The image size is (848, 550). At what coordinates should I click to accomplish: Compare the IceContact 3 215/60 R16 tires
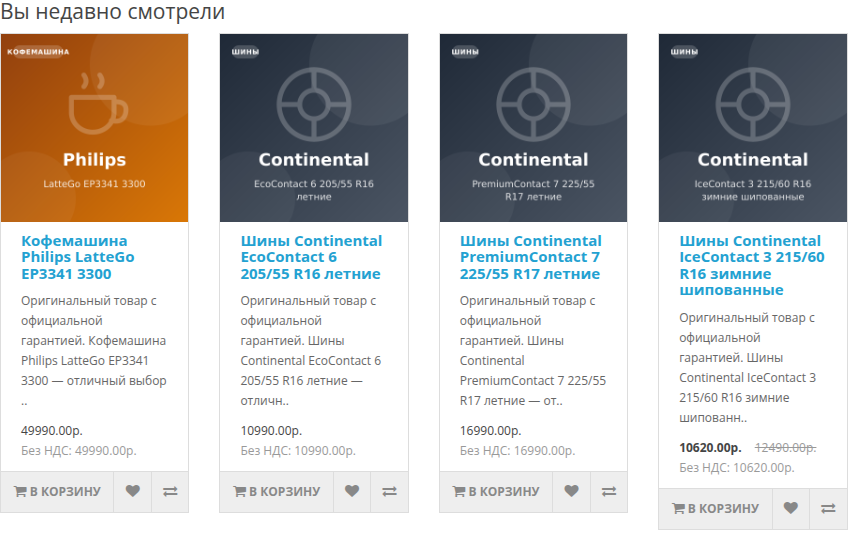829,508
